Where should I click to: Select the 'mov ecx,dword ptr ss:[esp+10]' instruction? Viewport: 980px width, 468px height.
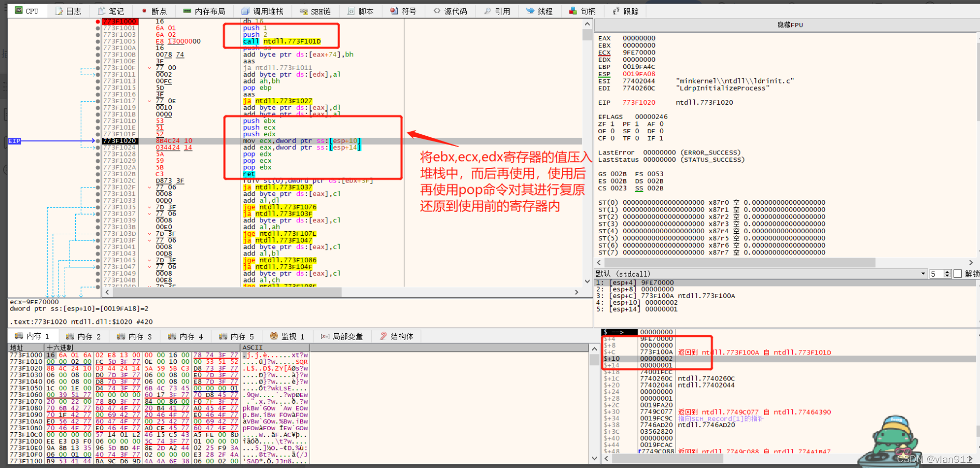pyautogui.click(x=302, y=141)
